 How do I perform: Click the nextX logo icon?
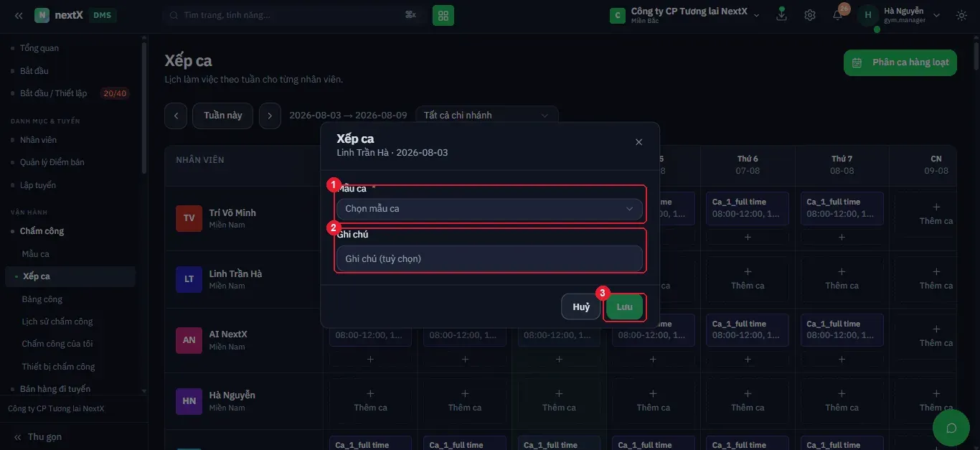[42, 15]
